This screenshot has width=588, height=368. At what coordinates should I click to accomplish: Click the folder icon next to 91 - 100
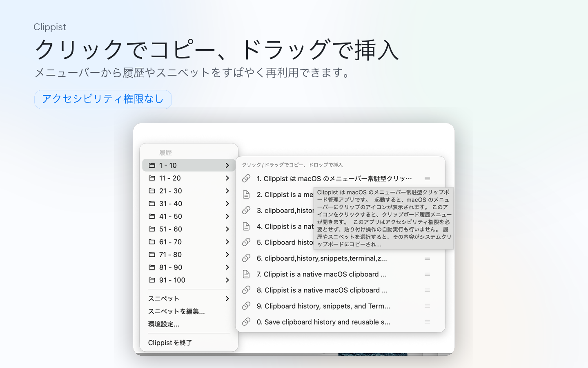[152, 280]
